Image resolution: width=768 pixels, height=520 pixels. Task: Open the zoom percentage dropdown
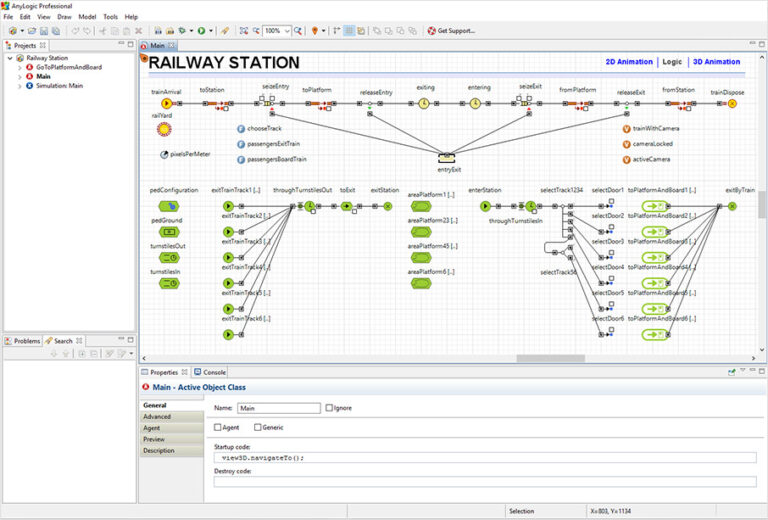[286, 31]
